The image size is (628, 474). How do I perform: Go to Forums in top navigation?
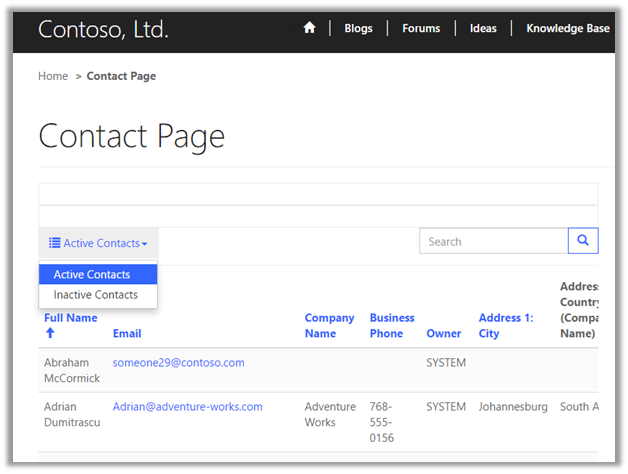(421, 28)
